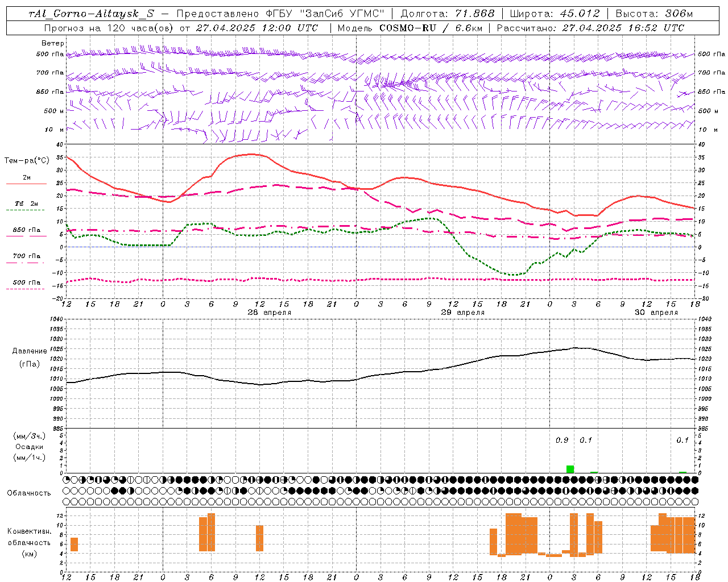Click the Тем-ра(°C) axis title
Viewport: 728px width, 582px height.
pyautogui.click(x=27, y=161)
